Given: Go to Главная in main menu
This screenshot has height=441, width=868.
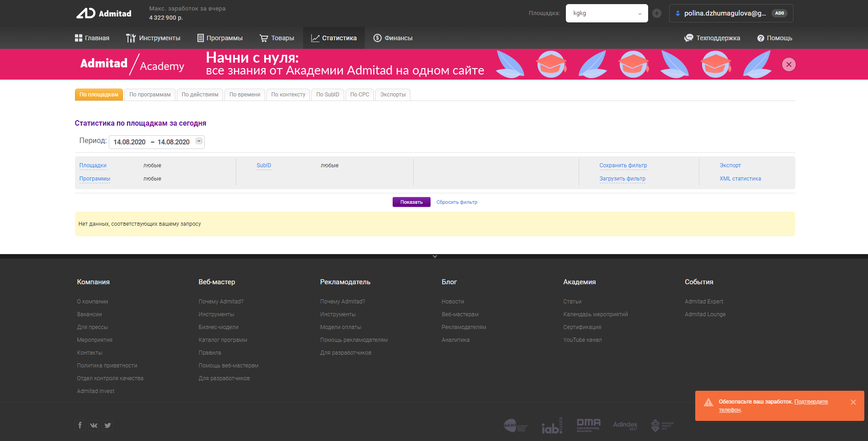Looking at the screenshot, I should (x=92, y=38).
